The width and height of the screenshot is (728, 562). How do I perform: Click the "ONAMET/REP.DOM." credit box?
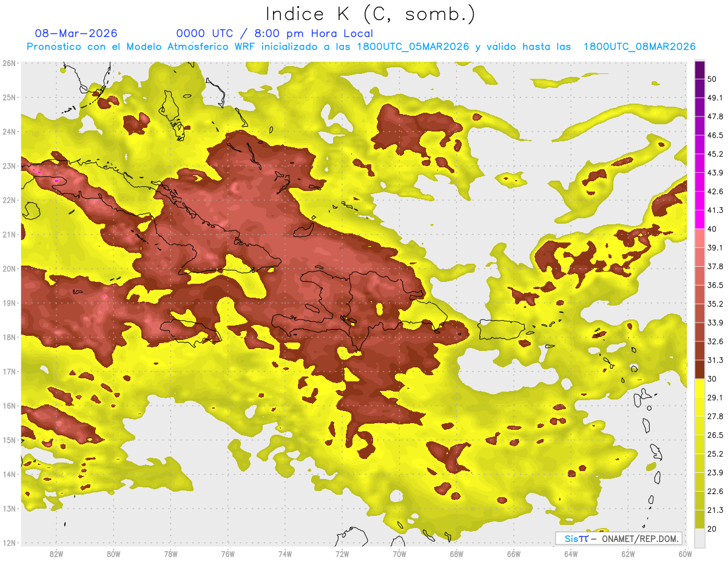619,538
